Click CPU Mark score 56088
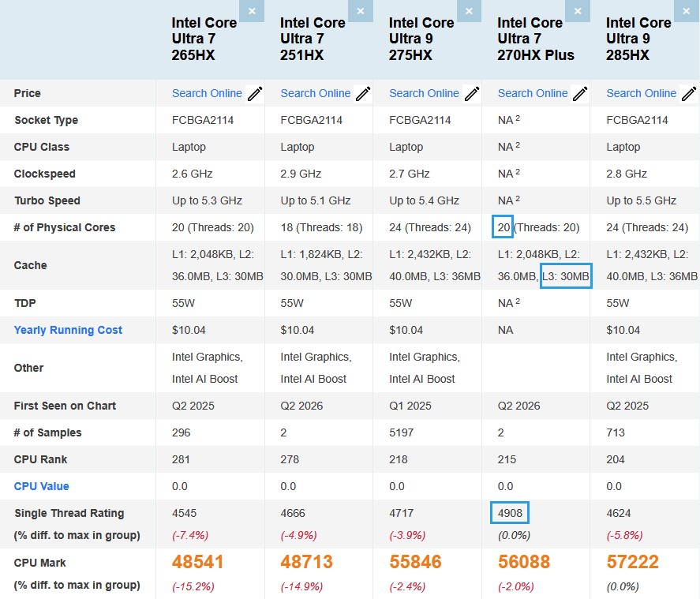The image size is (700, 599). click(524, 562)
